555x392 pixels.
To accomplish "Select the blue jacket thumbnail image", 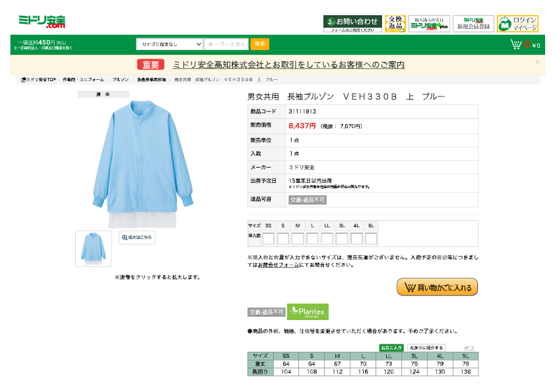I will pos(93,248).
